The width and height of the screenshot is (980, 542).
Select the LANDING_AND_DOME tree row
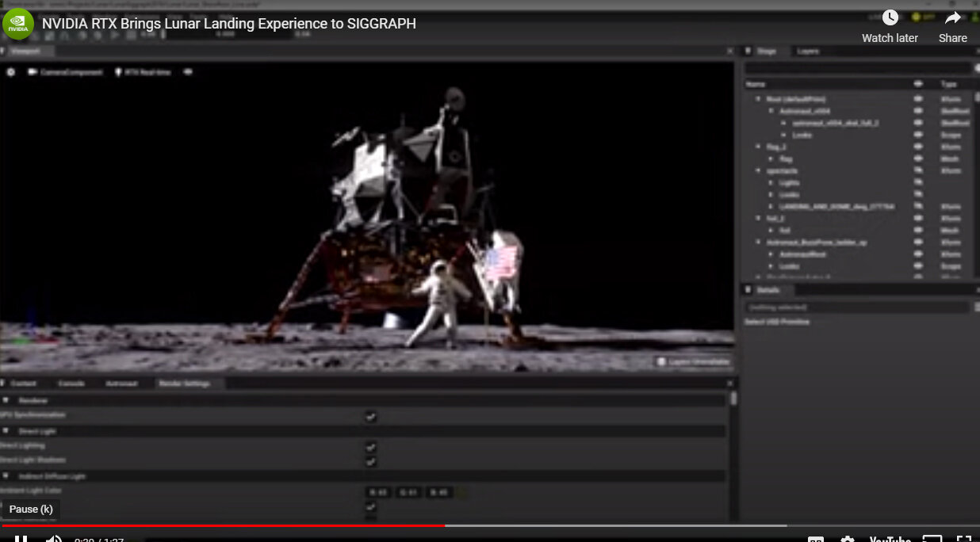pyautogui.click(x=837, y=206)
